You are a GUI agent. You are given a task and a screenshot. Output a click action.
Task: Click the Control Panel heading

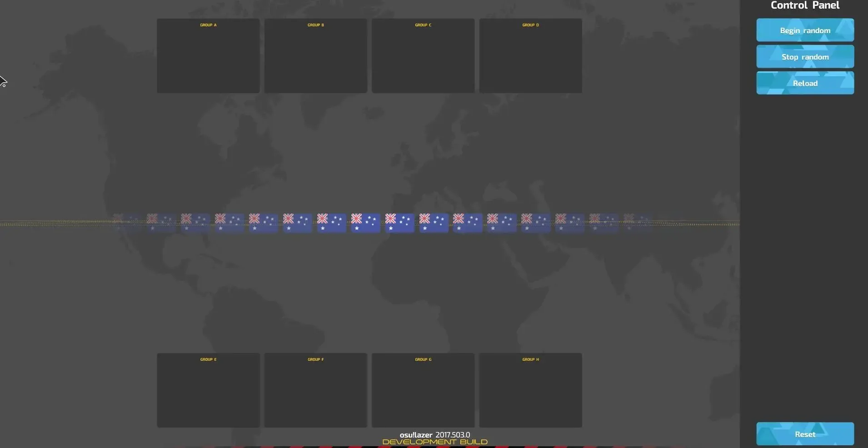805,5
